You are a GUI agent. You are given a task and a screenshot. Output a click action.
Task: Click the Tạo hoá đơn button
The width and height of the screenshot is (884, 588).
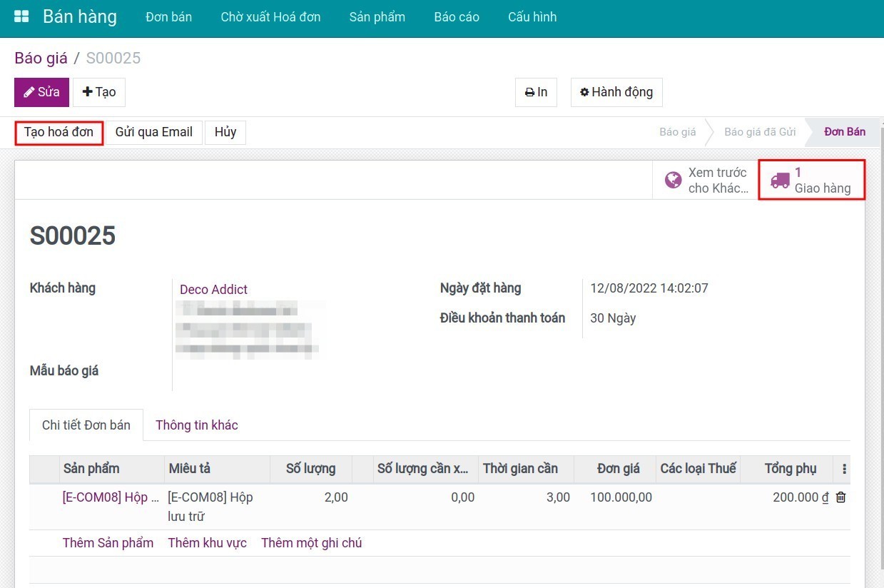(x=59, y=132)
